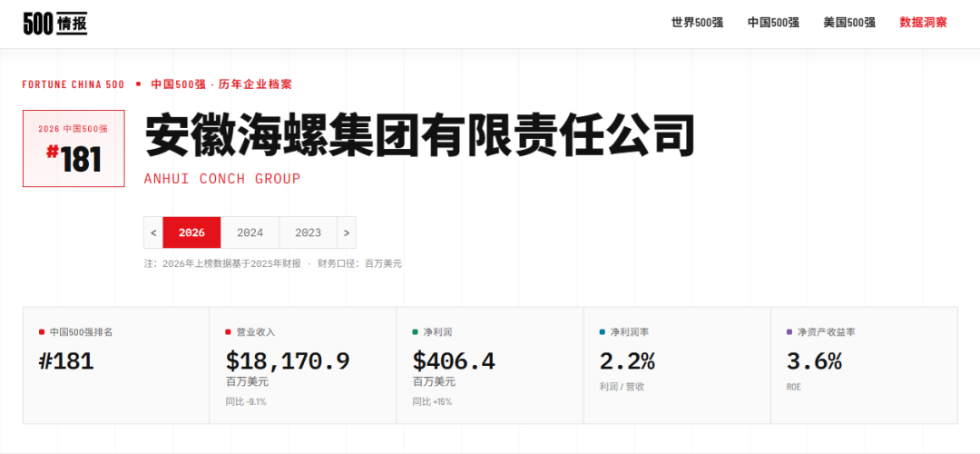
Task: Switch to the 2024 year tab
Action: (250, 232)
